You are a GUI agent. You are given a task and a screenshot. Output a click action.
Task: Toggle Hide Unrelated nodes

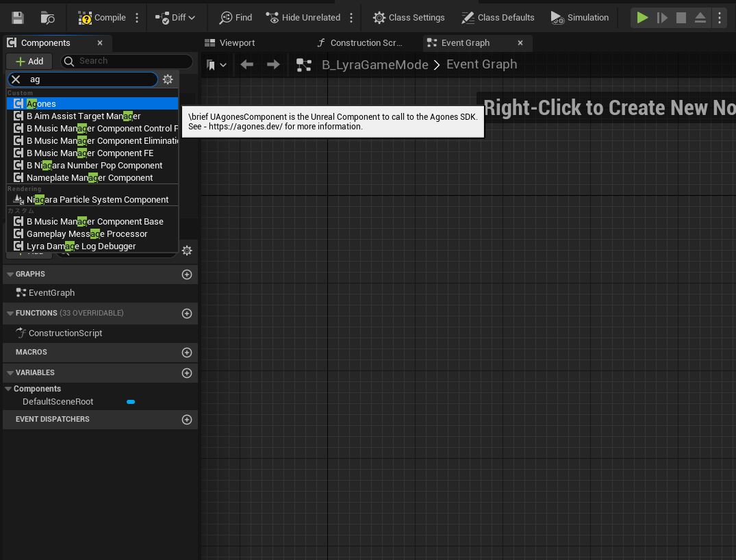303,18
